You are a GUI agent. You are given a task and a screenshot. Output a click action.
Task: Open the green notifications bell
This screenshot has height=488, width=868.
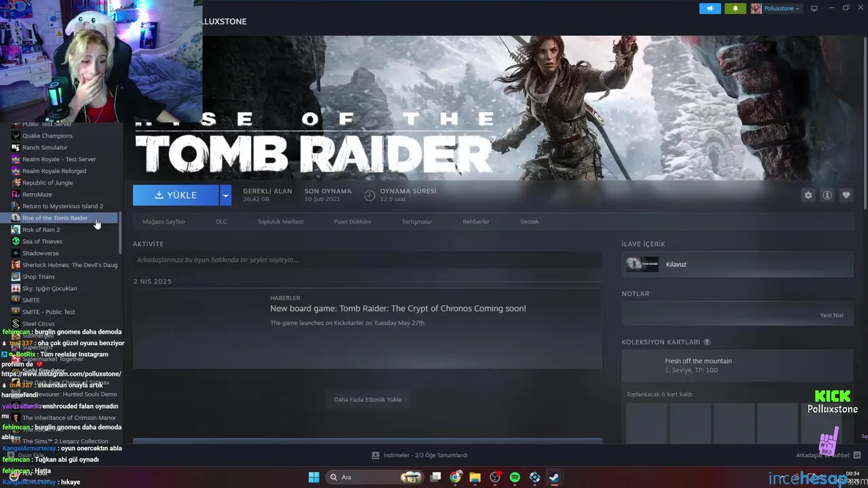coord(735,9)
